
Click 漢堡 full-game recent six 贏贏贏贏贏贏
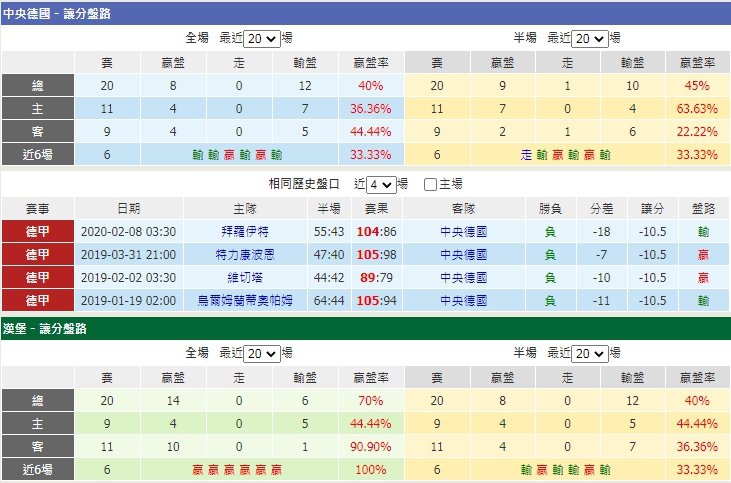(x=237, y=470)
